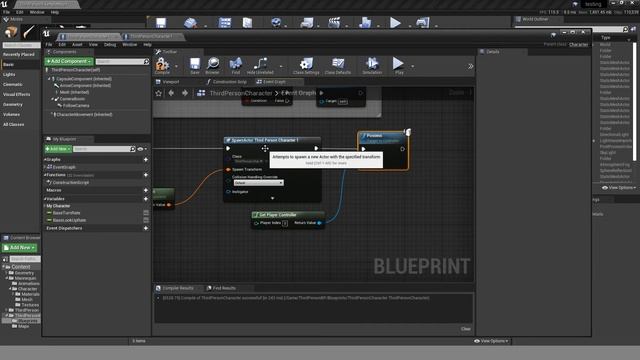The height and width of the screenshot is (360, 640).
Task: Click the main editor Cinematics clapboard icon
Action: (334, 22)
